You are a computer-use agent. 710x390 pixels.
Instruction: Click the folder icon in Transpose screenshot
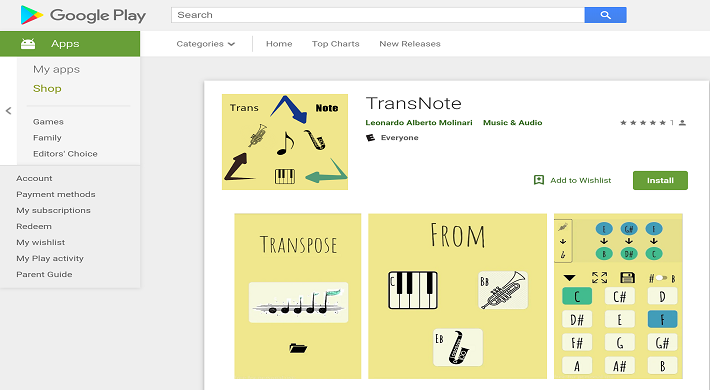pyautogui.click(x=298, y=348)
